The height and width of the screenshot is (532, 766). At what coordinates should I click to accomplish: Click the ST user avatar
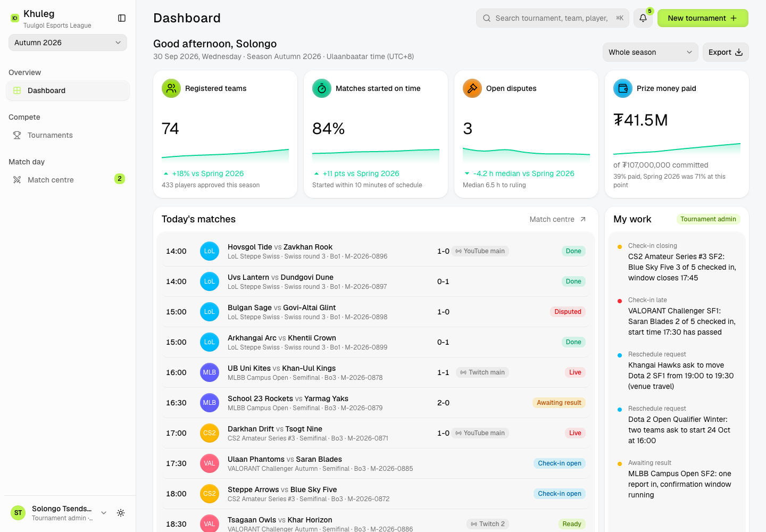click(18, 513)
